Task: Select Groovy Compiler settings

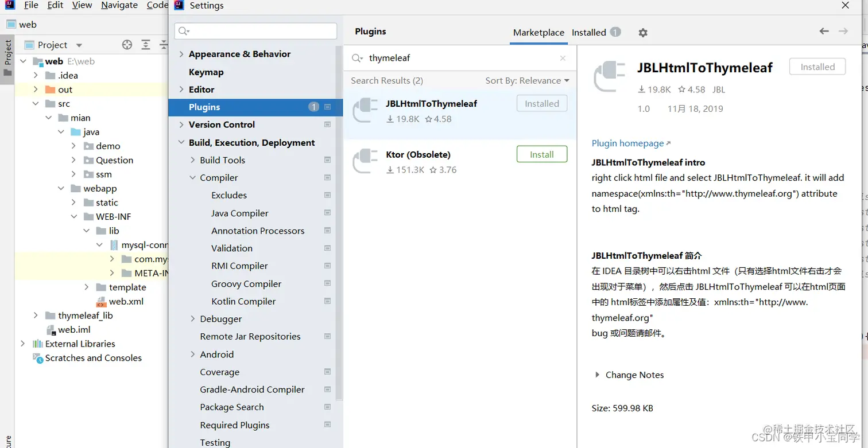Action: (x=246, y=283)
